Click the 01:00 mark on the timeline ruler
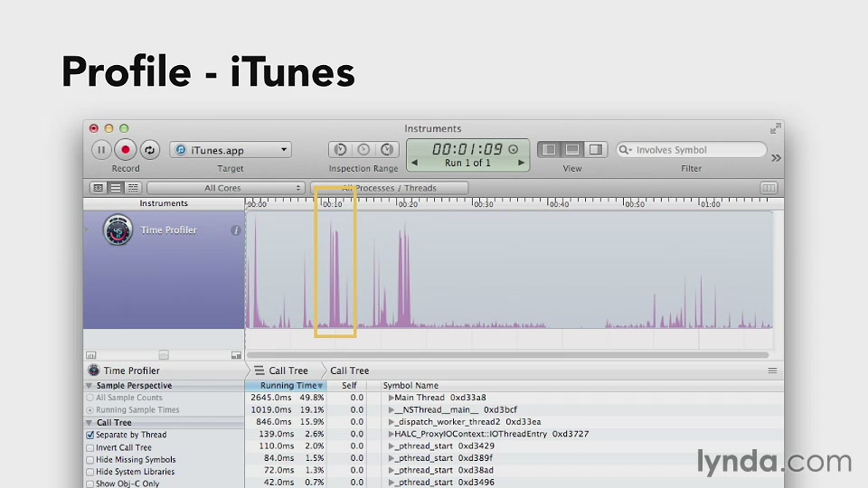868x488 pixels. (x=710, y=204)
